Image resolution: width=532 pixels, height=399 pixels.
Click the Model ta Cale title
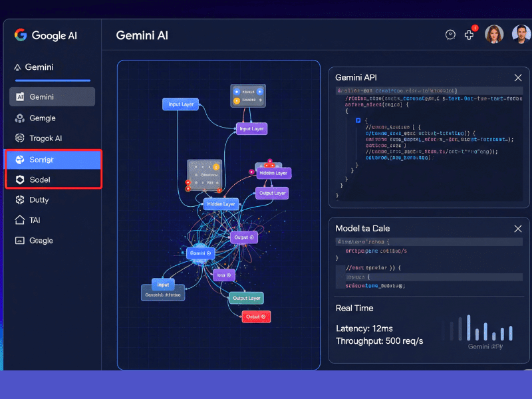[x=362, y=228]
